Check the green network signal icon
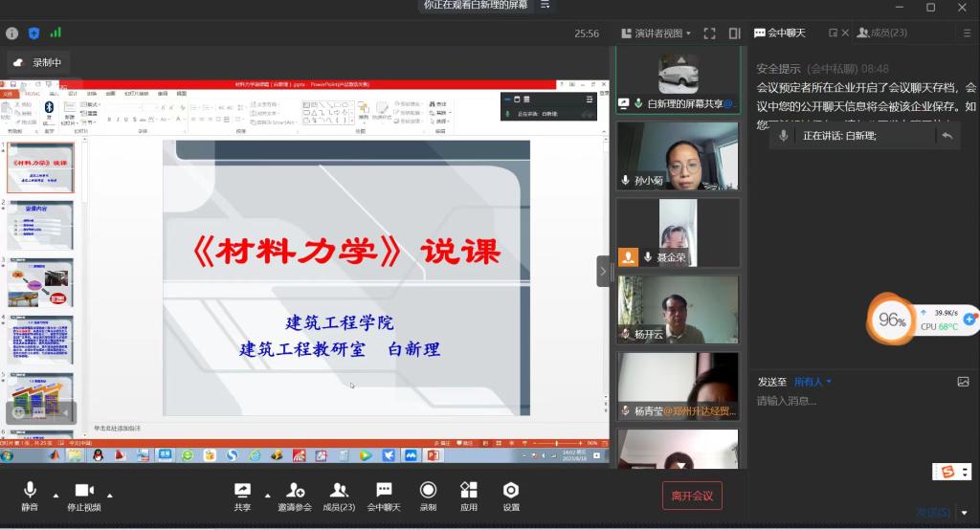This screenshot has height=530, width=980. tap(56, 33)
